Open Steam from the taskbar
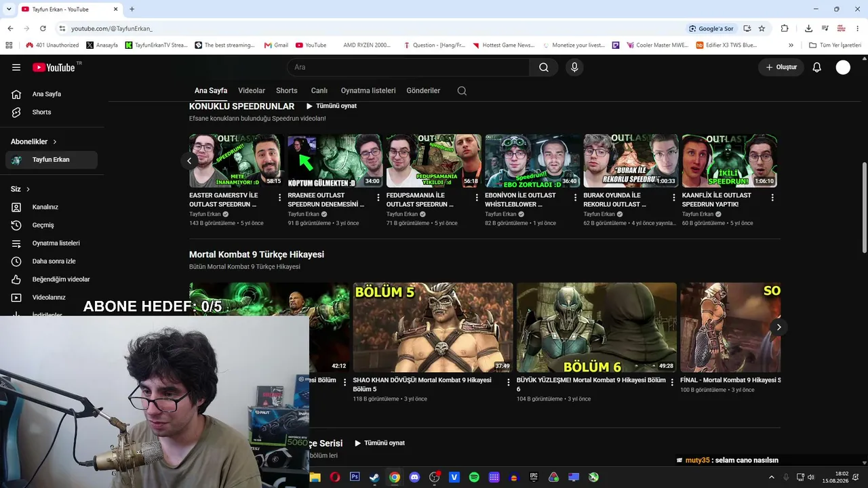868x488 pixels. pyautogui.click(x=374, y=477)
